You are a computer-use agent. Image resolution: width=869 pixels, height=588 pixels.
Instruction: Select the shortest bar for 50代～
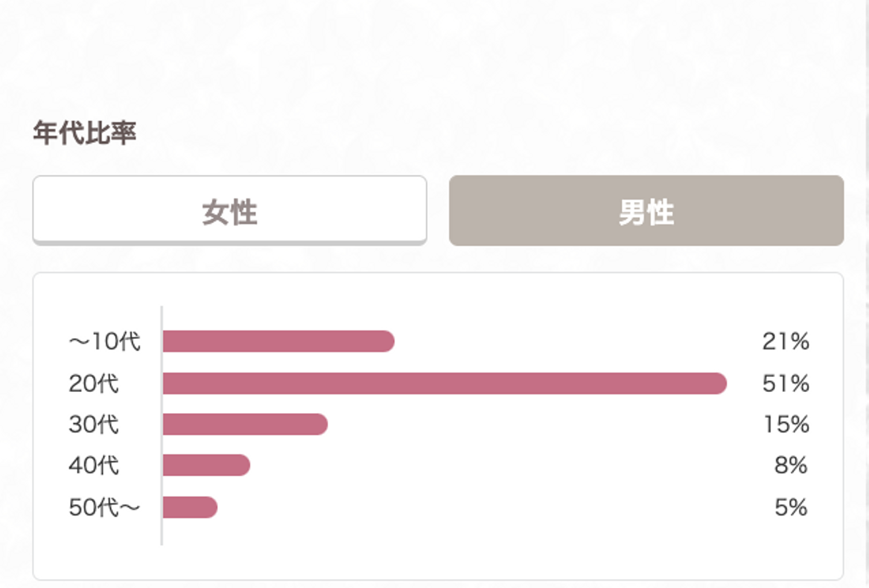[189, 507]
